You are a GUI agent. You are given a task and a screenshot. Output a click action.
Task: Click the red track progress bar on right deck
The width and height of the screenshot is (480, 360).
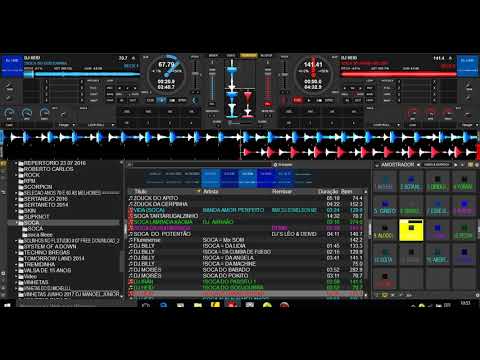coord(398,74)
